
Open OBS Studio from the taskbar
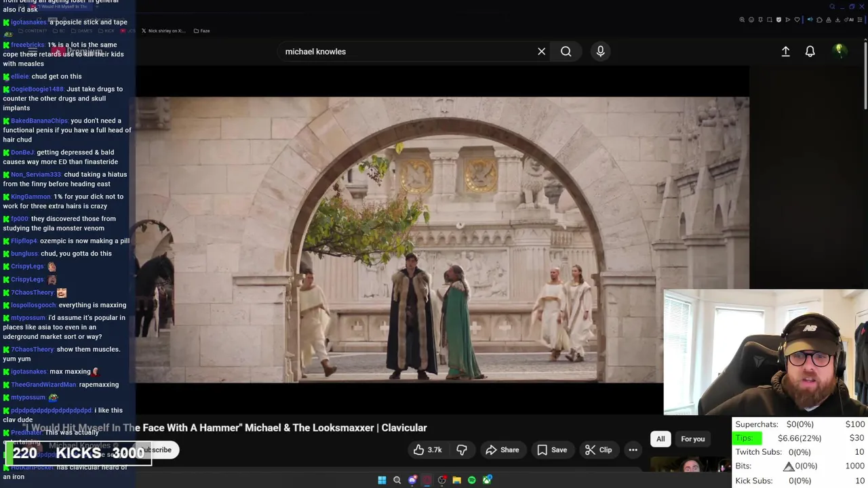tap(442, 480)
